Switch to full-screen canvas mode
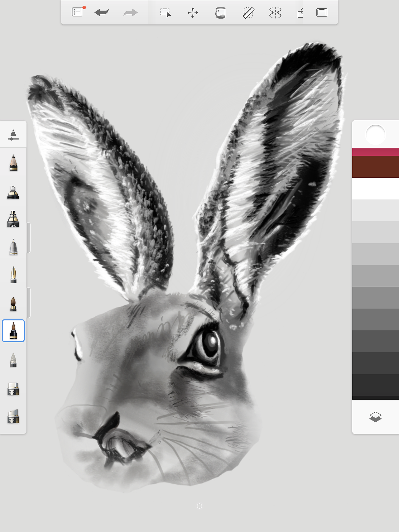Image resolution: width=399 pixels, height=532 pixels. pos(322,12)
